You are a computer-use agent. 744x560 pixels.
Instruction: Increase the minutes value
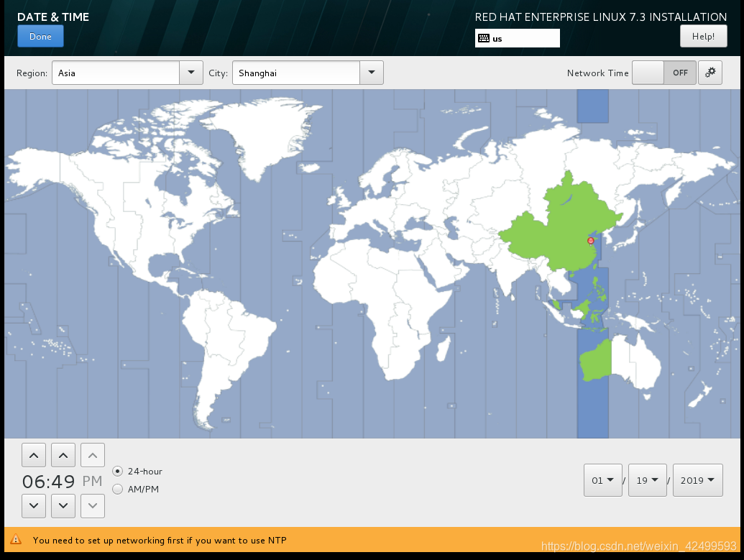tap(63, 456)
